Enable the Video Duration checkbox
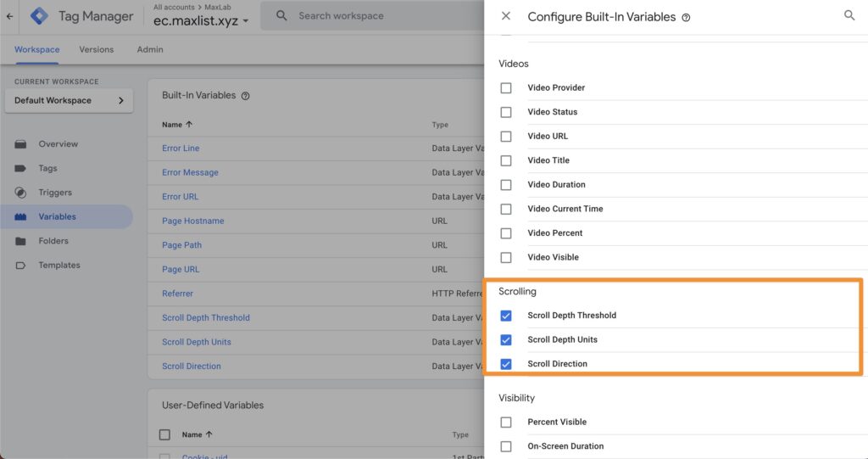868x459 pixels. [506, 185]
